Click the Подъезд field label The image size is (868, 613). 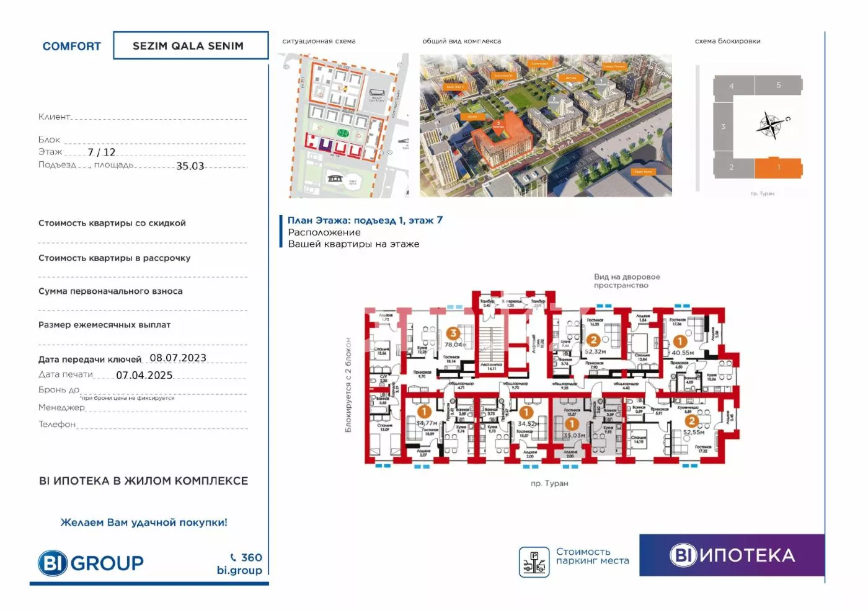[x=57, y=165]
